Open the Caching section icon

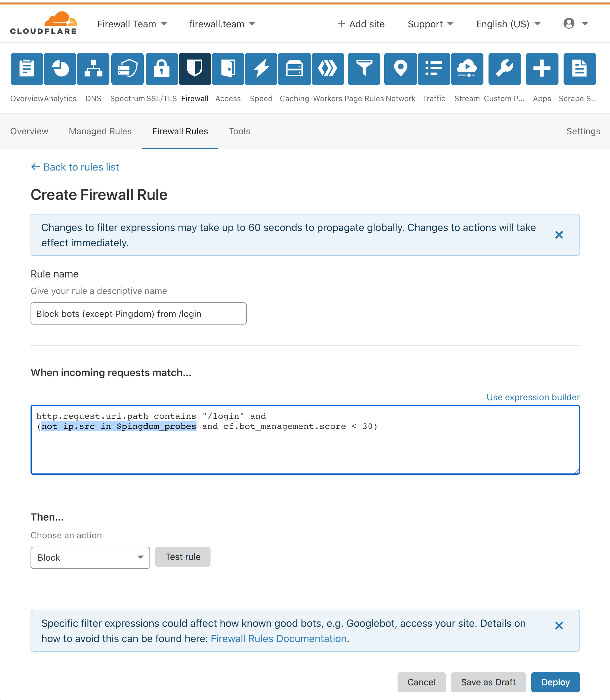(295, 69)
